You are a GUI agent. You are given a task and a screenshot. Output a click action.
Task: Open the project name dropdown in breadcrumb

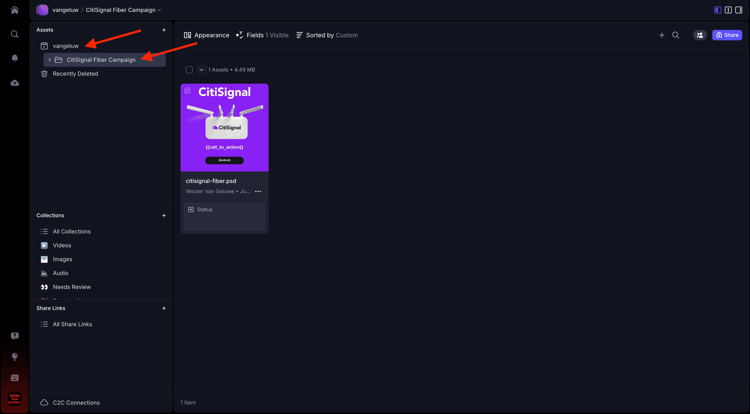(159, 10)
